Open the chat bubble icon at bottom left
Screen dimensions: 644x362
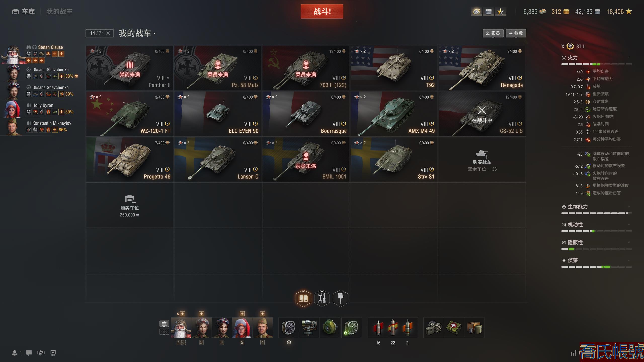click(x=29, y=353)
